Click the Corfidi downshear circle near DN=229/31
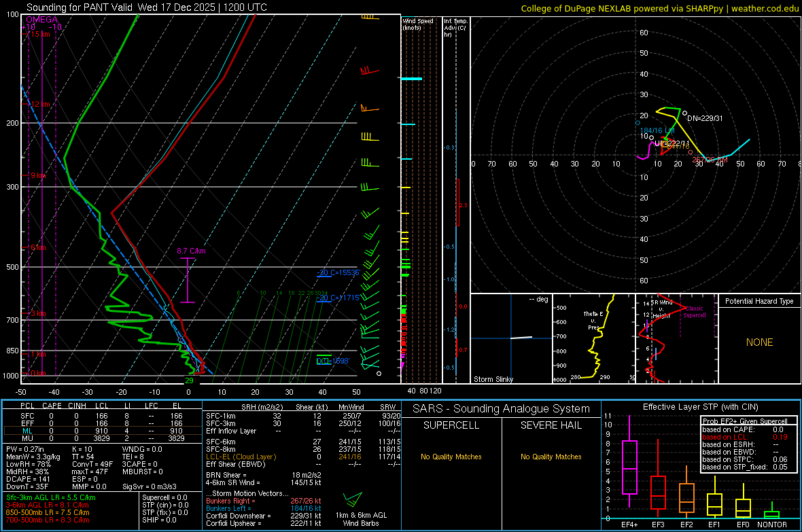The image size is (802, 532). (x=685, y=113)
